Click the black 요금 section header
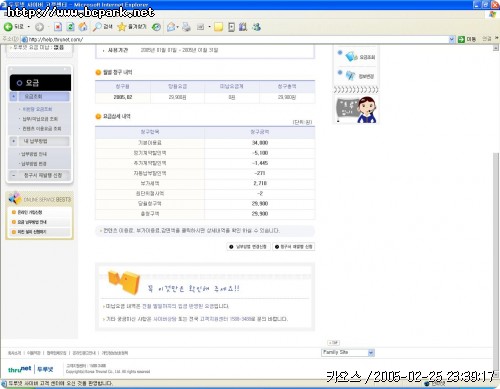Screen dimensions: 500x389 coord(40,83)
